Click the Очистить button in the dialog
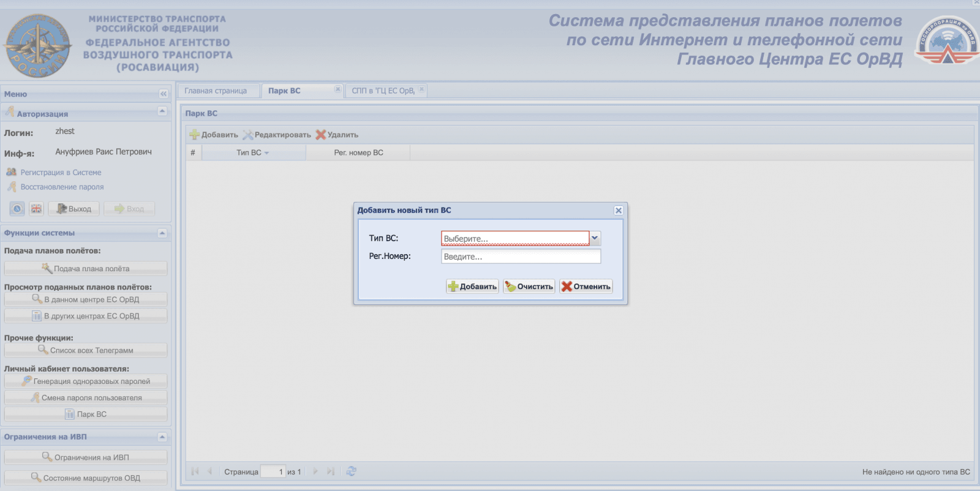The height and width of the screenshot is (491, 980). click(529, 287)
